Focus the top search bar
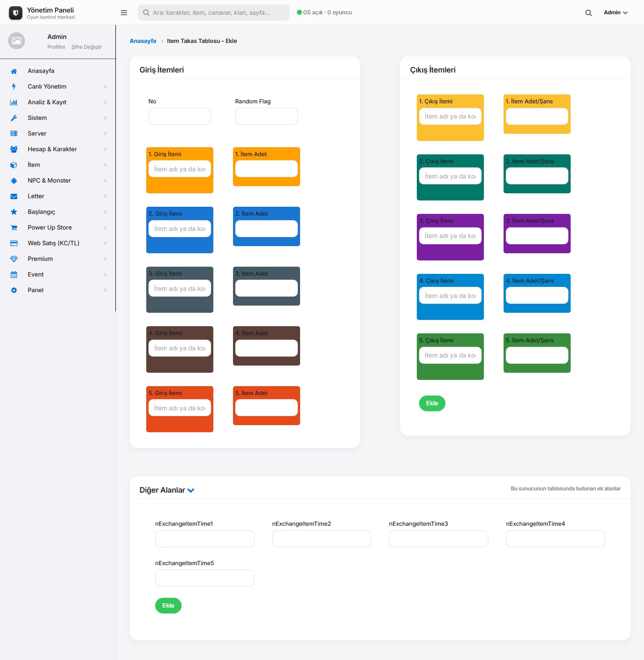 214,13
